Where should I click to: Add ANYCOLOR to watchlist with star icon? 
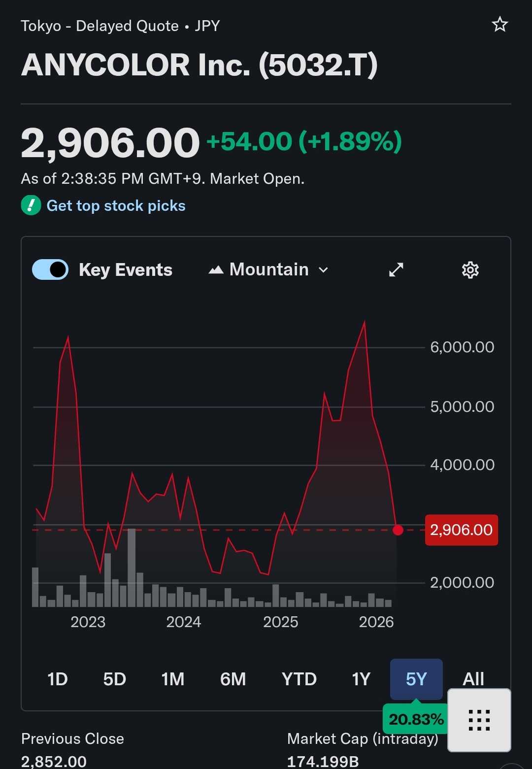click(499, 24)
